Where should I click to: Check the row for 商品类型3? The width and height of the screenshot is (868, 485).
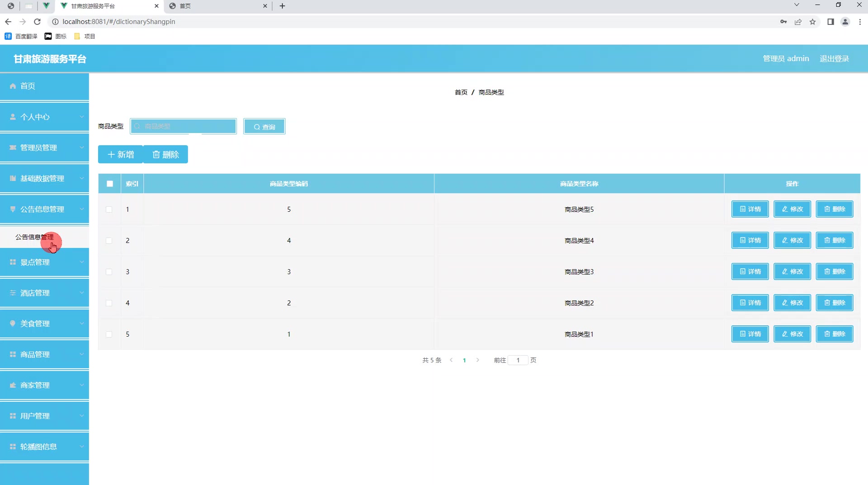point(109,272)
